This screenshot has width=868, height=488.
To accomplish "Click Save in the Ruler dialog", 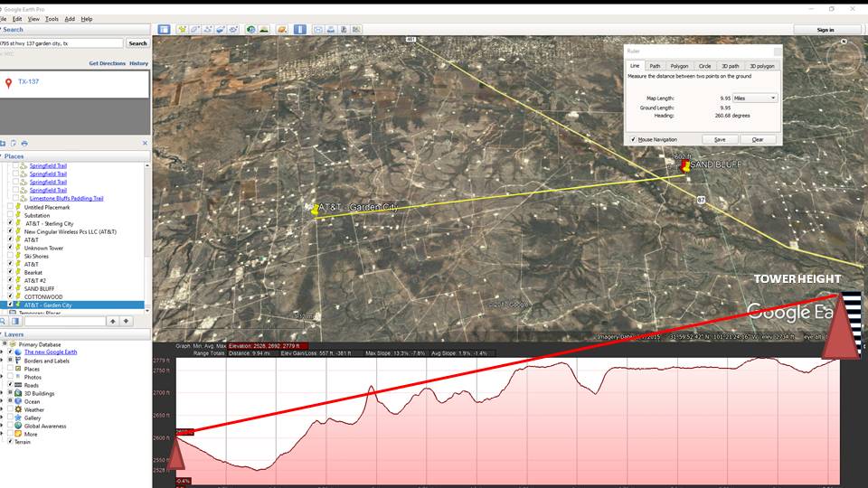I will pyautogui.click(x=720, y=139).
